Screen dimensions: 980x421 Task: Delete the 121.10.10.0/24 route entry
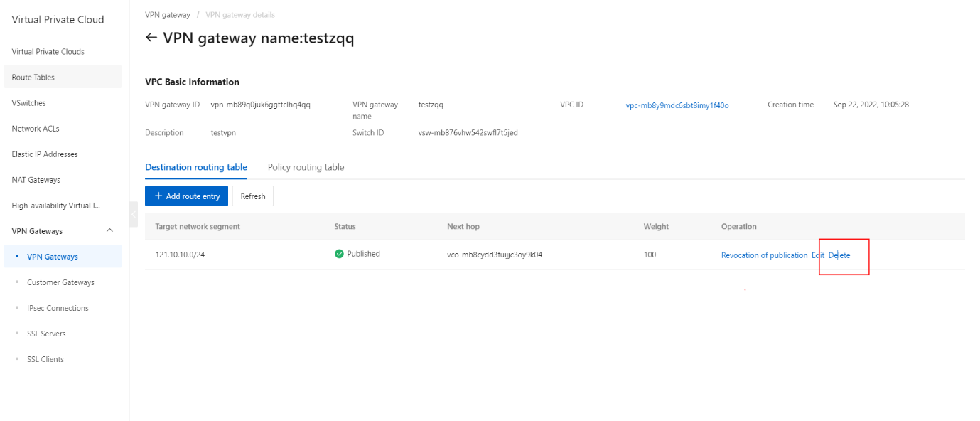[x=839, y=255]
